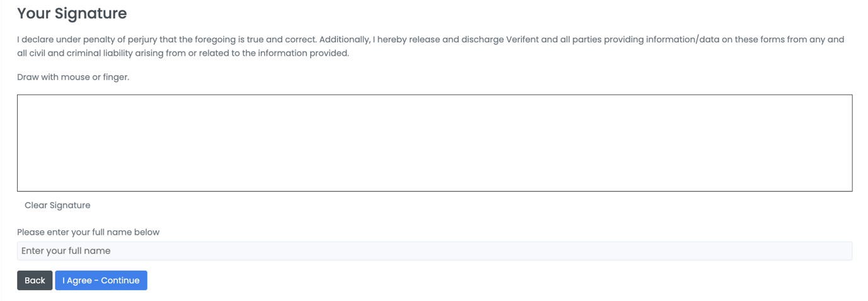Screen dimensions: 868x301
Task: Click the Back button
Action: pyautogui.click(x=35, y=280)
